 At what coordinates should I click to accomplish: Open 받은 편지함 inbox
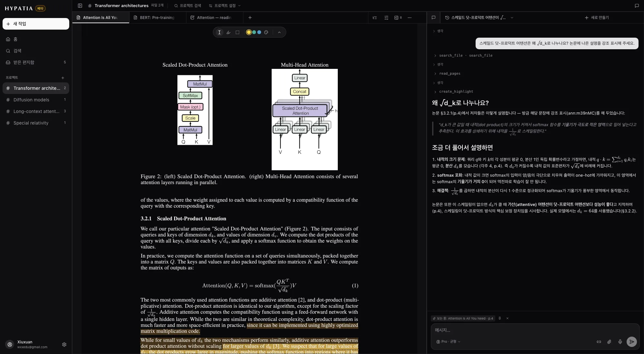pos(36,62)
